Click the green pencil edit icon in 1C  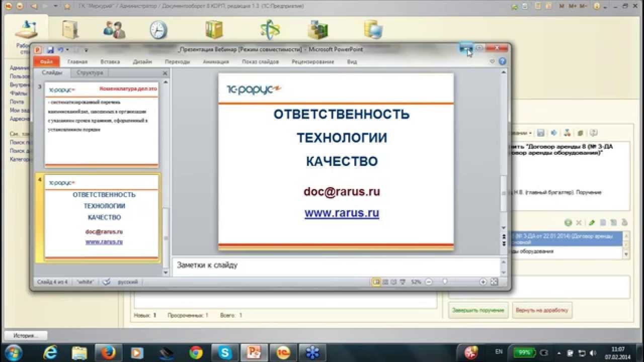coord(592,222)
